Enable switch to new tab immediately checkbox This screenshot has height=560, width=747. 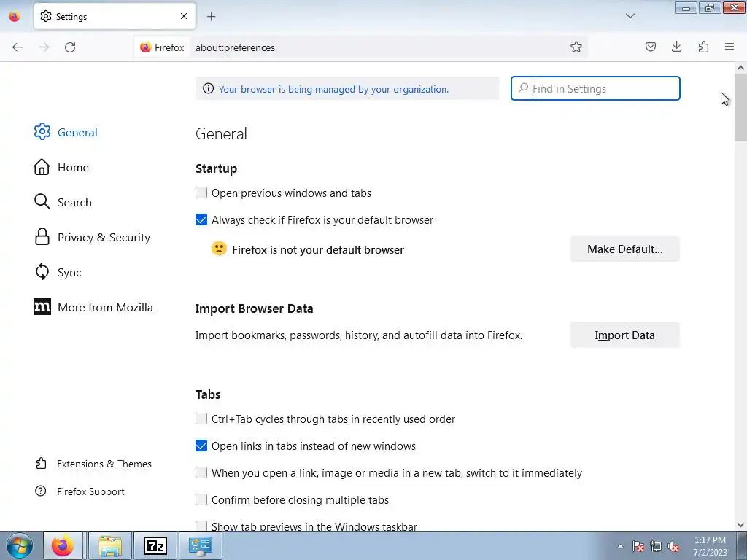(x=201, y=472)
